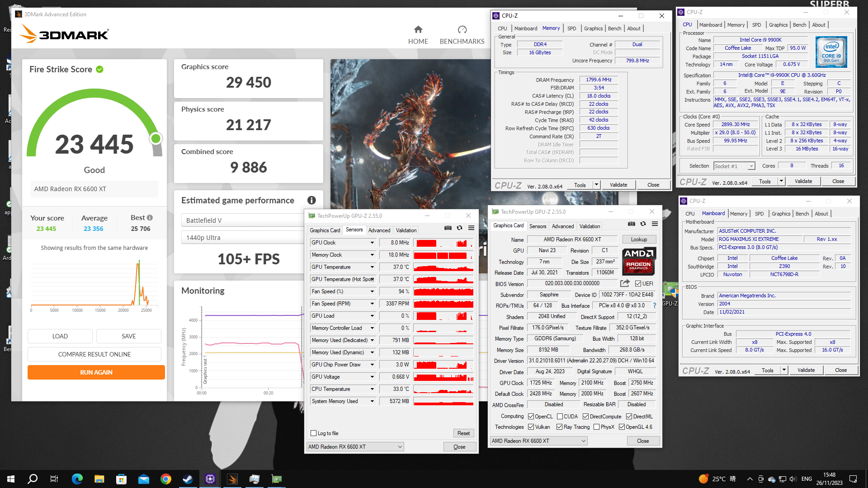Image resolution: width=868 pixels, height=488 pixels.
Task: Open taskbar Search icon
Action: tap(33, 479)
